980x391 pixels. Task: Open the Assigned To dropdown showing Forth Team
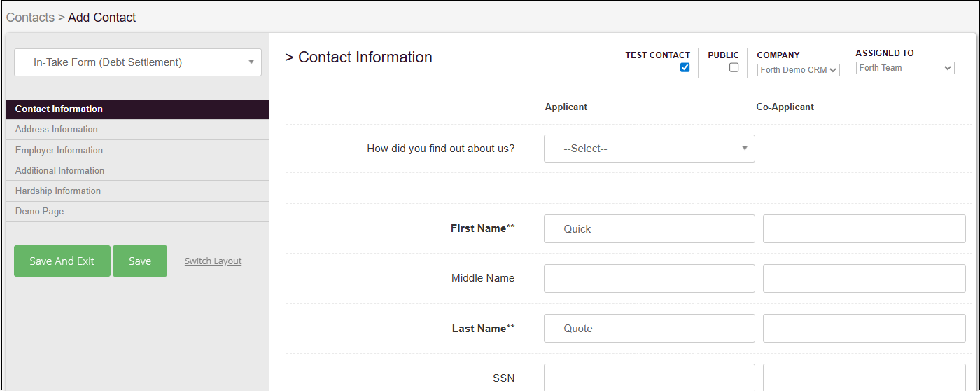pos(905,68)
